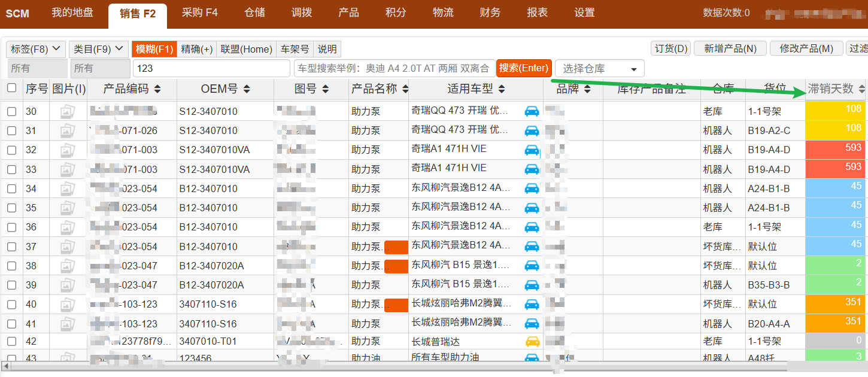This screenshot has height=377, width=868.
Task: Expand the 类目(F9) dropdown
Action: point(98,49)
